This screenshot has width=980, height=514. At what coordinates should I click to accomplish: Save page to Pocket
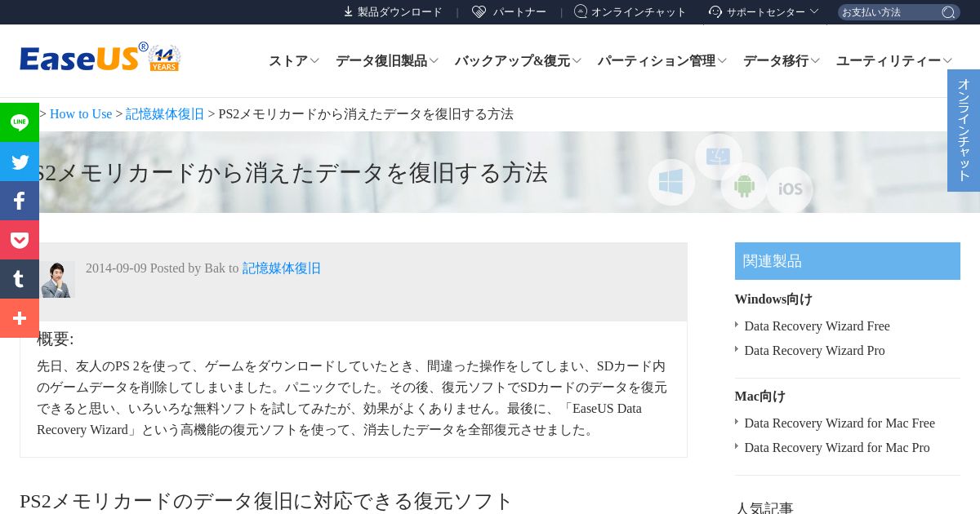tap(20, 240)
